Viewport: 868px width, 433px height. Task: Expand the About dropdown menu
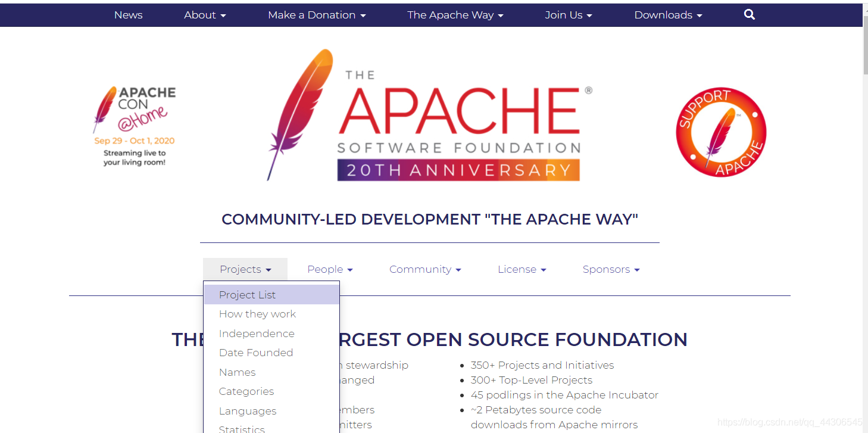point(205,15)
